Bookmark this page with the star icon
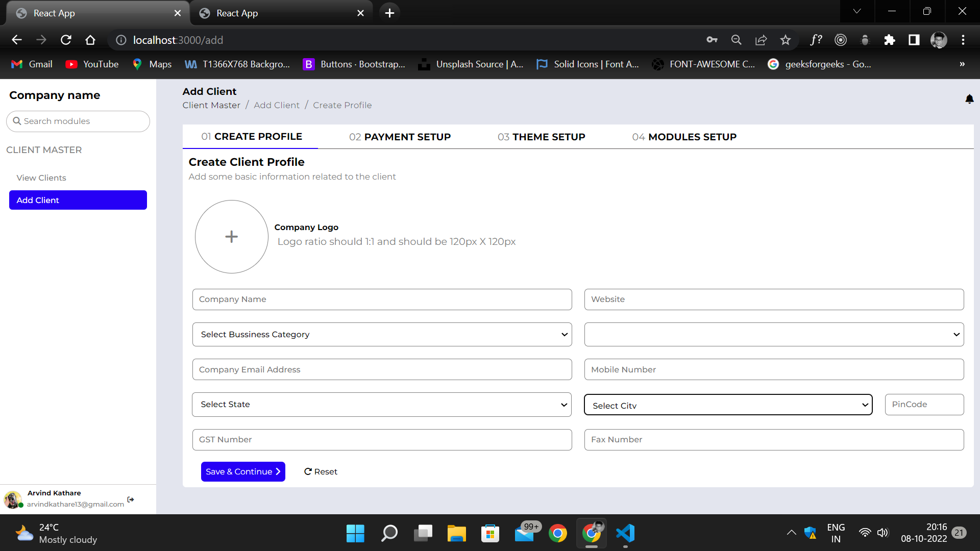Image resolution: width=980 pixels, height=551 pixels. tap(785, 40)
